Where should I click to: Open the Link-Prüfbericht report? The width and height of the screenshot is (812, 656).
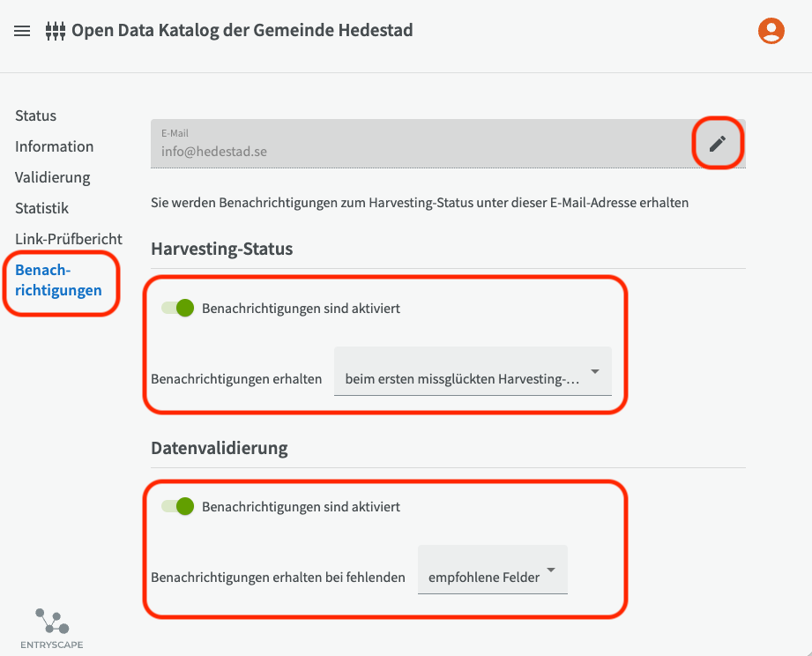(x=69, y=239)
